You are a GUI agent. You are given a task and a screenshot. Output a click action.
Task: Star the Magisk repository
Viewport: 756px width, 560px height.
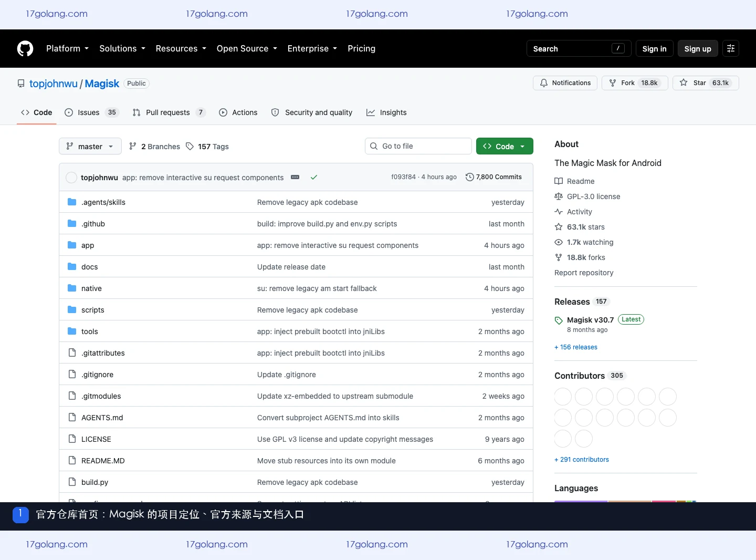tap(706, 83)
